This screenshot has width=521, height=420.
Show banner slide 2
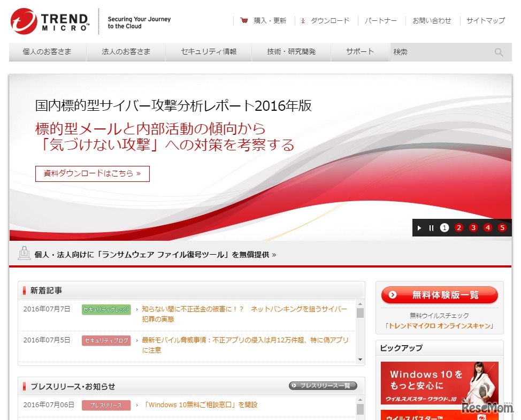459,227
